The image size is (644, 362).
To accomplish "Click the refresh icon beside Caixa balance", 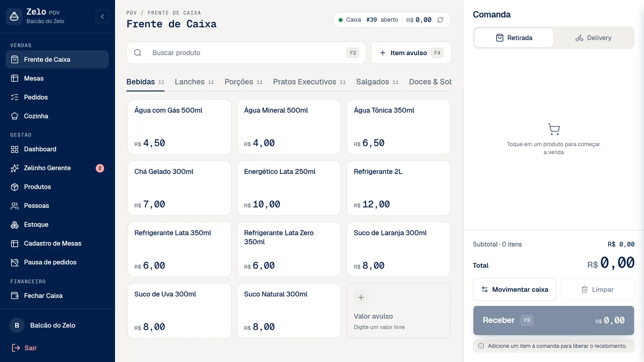I will [440, 20].
